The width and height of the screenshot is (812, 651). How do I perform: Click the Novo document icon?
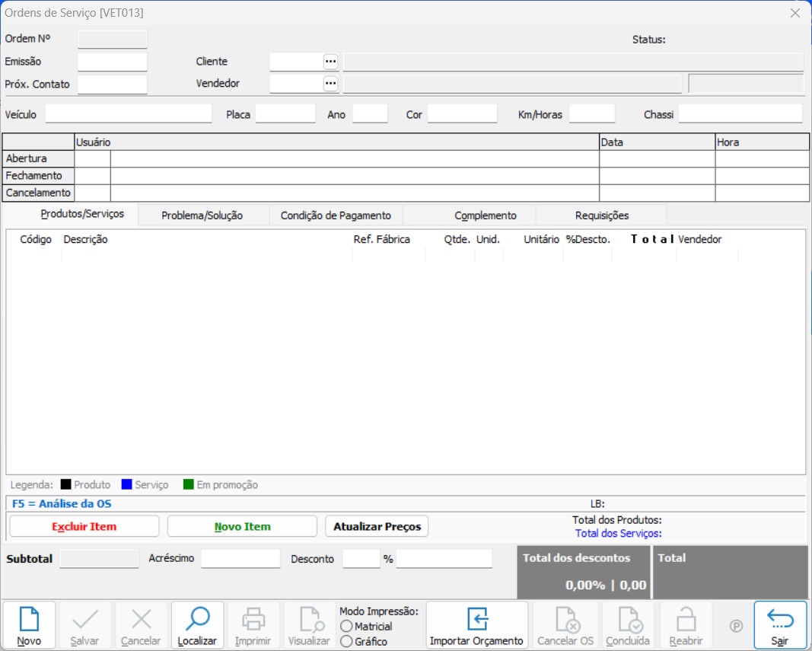[x=29, y=619]
